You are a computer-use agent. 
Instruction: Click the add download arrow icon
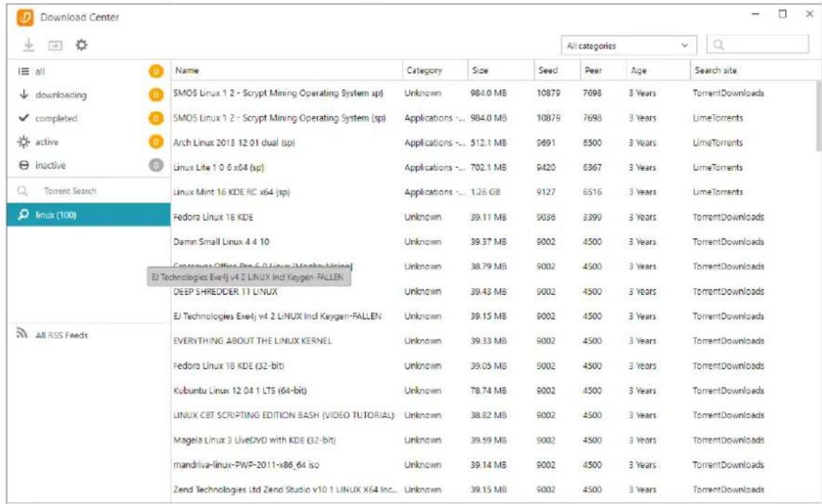click(x=28, y=45)
